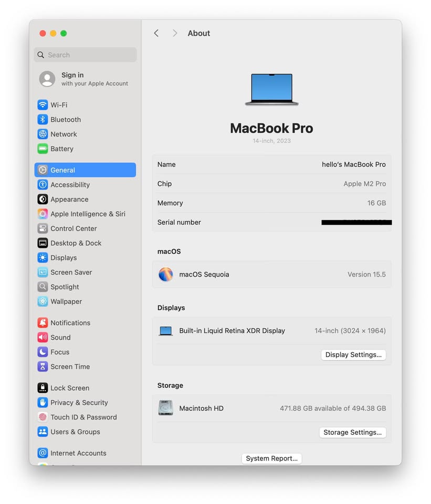Screen dimensions: 431x504
Task: Select the Battery label in sidebar
Action: click(x=62, y=149)
